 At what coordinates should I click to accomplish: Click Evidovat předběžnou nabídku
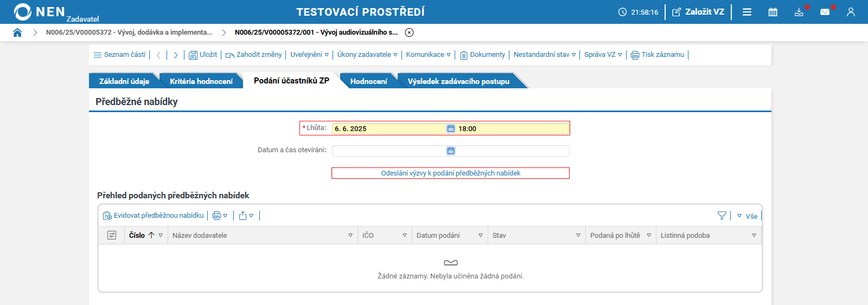click(154, 216)
